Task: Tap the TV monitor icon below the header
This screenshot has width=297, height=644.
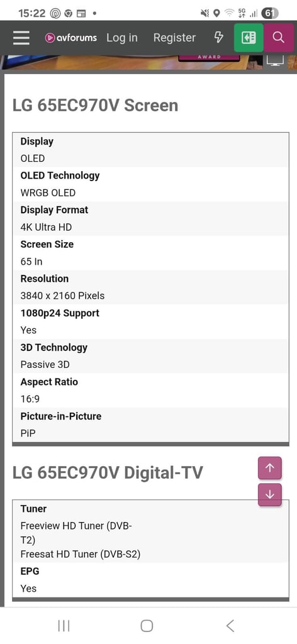Action: point(275,60)
